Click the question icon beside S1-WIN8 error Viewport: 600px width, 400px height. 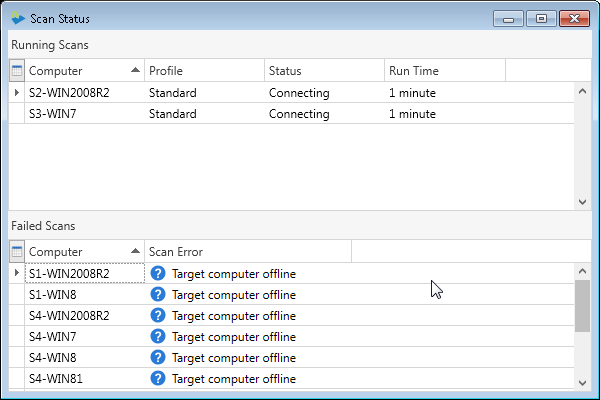pos(158,294)
